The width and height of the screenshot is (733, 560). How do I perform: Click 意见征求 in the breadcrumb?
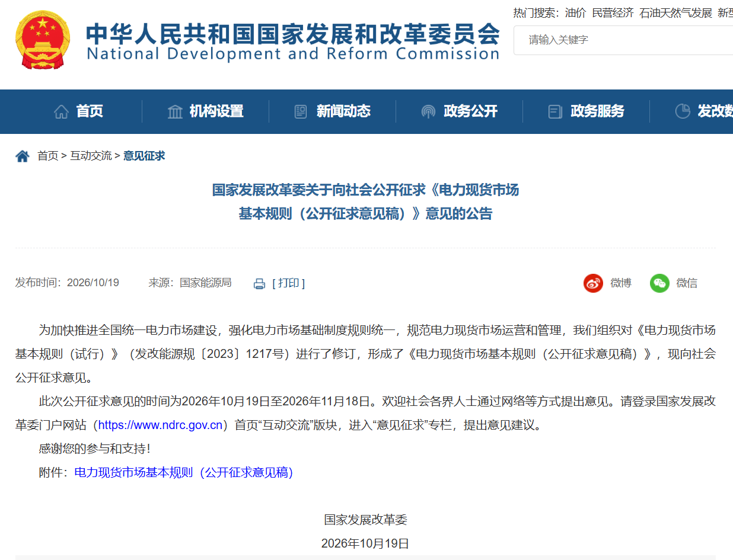[144, 156]
